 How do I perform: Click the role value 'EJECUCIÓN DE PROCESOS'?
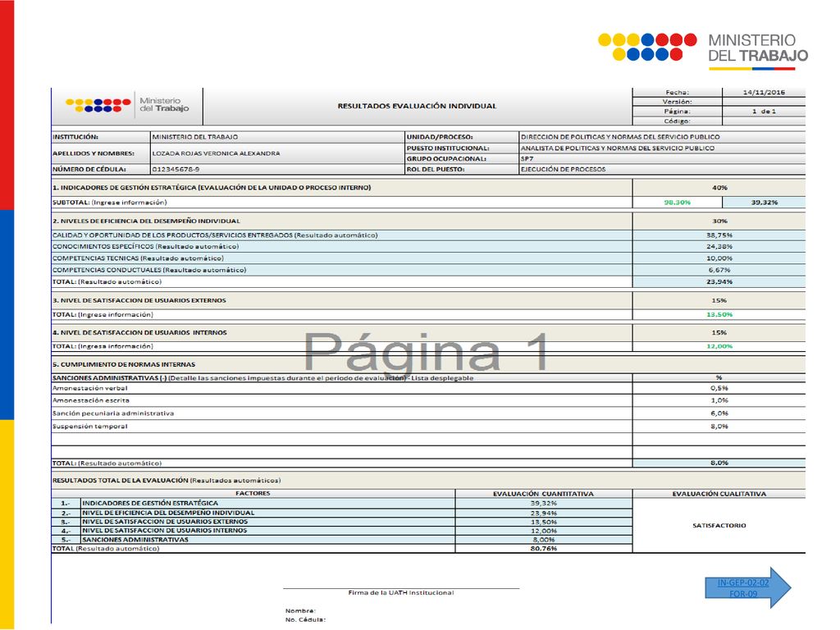tap(563, 169)
